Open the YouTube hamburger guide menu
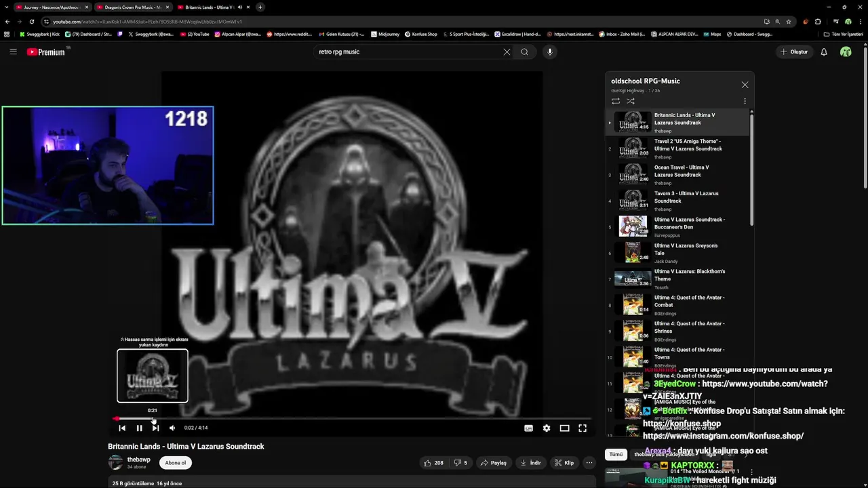Screen dimensions: 868x488 click(x=13, y=52)
